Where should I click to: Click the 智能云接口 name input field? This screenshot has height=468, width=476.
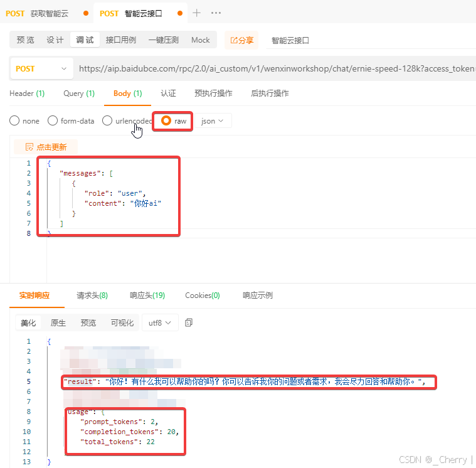pyautogui.click(x=371, y=40)
